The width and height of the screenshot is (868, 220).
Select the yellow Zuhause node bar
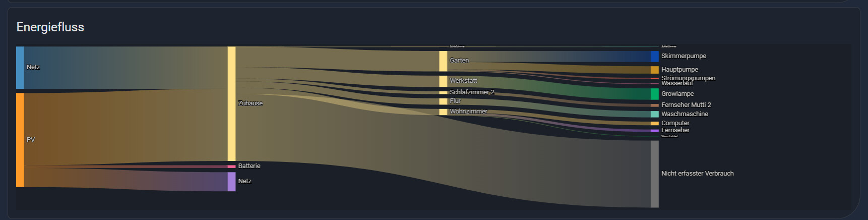[x=231, y=103]
